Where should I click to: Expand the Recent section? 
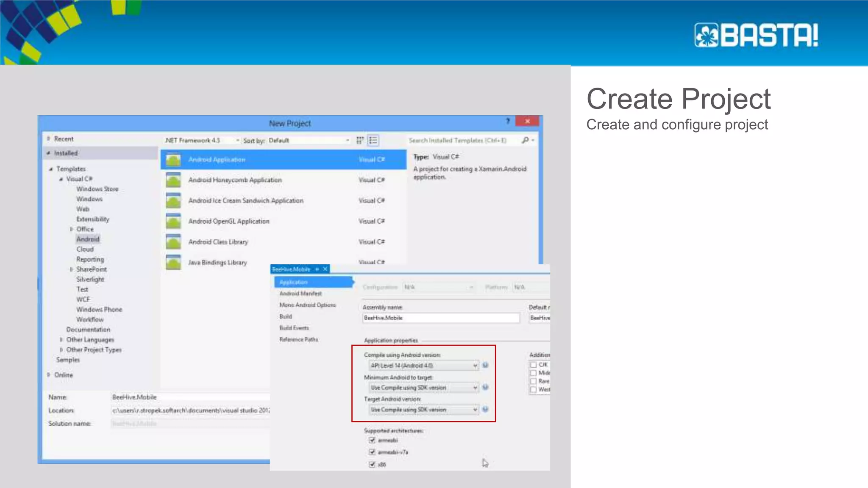pos(49,139)
